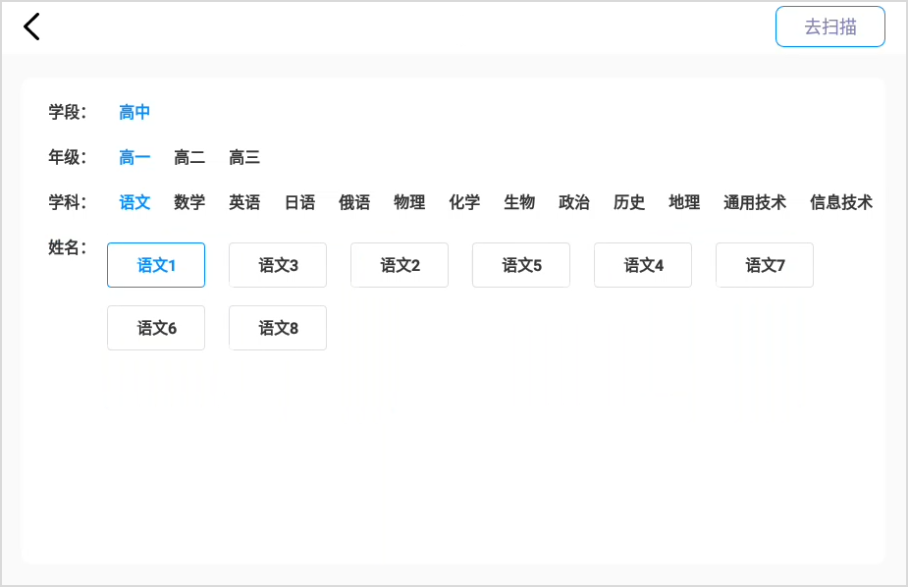Viewport: 909px width, 588px height.
Task: Choose grade 高三
Action: [x=244, y=157]
